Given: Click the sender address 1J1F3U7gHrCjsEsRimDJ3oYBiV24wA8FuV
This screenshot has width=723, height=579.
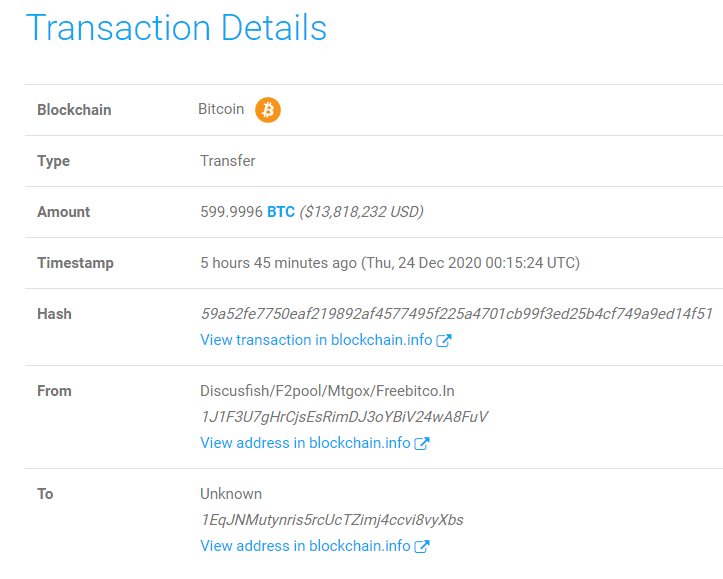Looking at the screenshot, I should tap(344, 417).
